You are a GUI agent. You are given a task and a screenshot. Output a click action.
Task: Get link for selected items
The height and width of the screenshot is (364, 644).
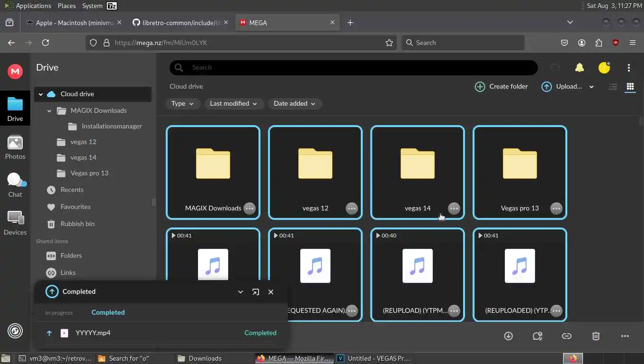pyautogui.click(x=566, y=336)
